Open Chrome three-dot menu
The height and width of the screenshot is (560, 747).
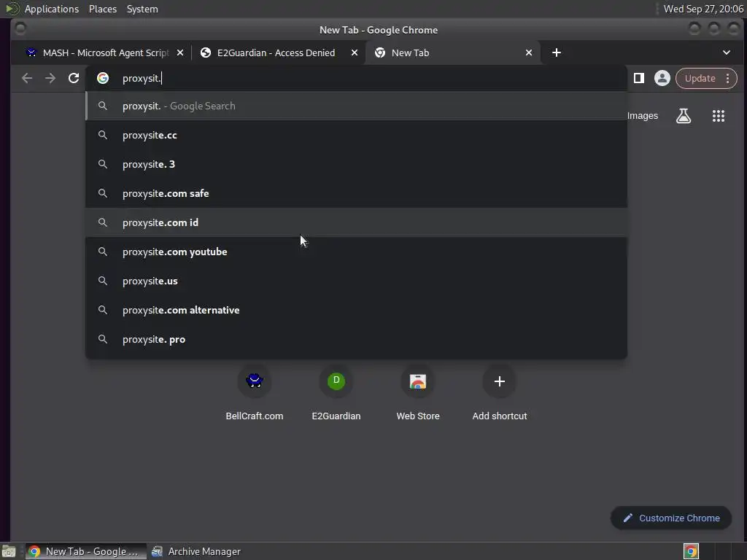727,78
